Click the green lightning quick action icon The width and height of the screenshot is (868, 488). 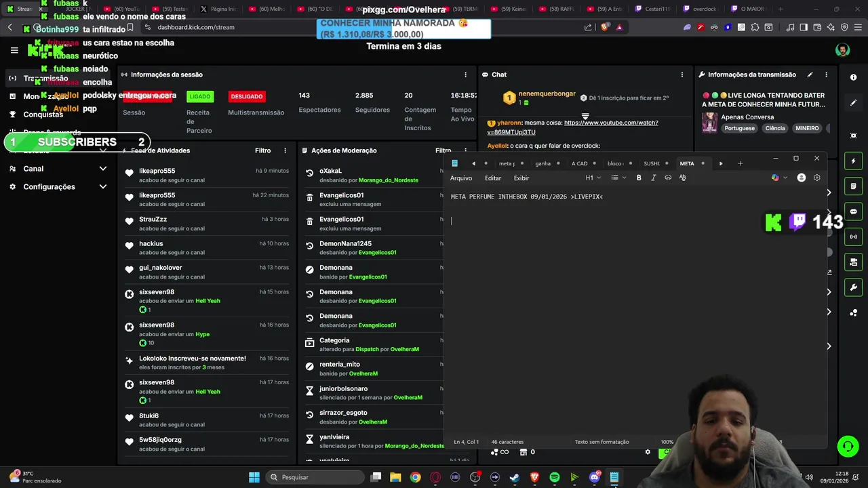853,161
